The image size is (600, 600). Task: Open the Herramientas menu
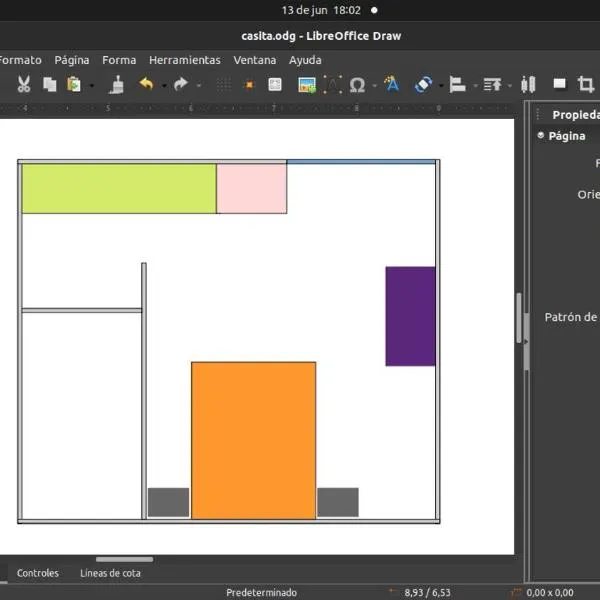[x=184, y=60]
